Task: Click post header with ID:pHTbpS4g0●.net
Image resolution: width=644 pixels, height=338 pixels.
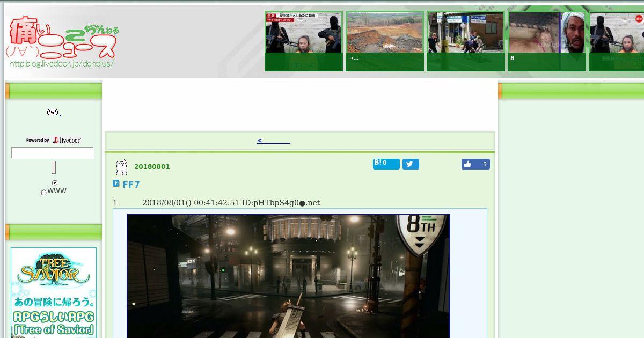Action: tap(216, 203)
